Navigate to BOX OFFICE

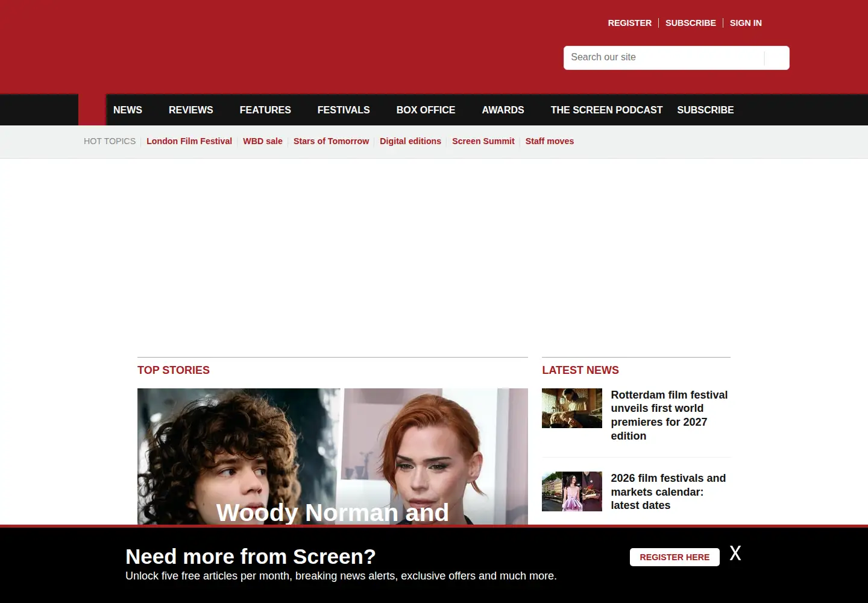pos(426,110)
